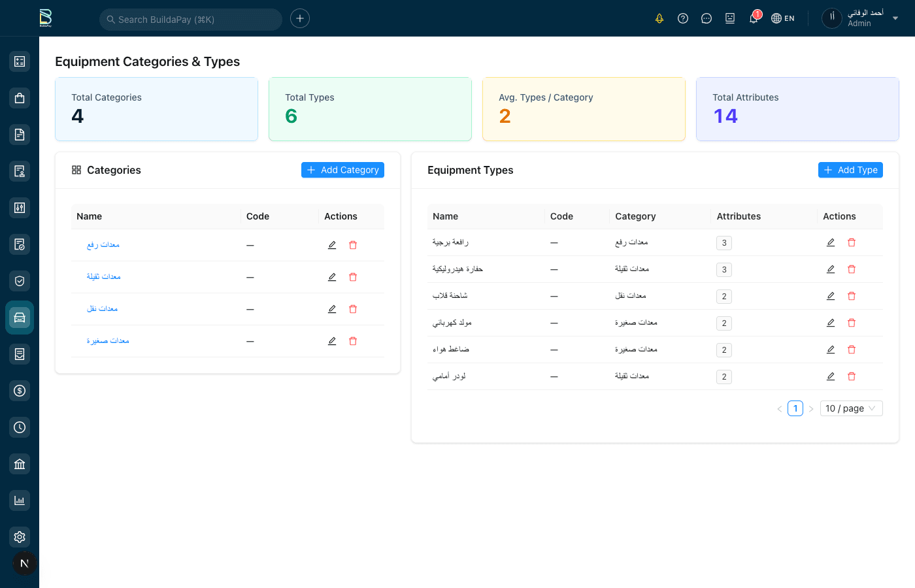Click the plus quick-create icon beside search
This screenshot has height=588, width=915.
(x=300, y=18)
